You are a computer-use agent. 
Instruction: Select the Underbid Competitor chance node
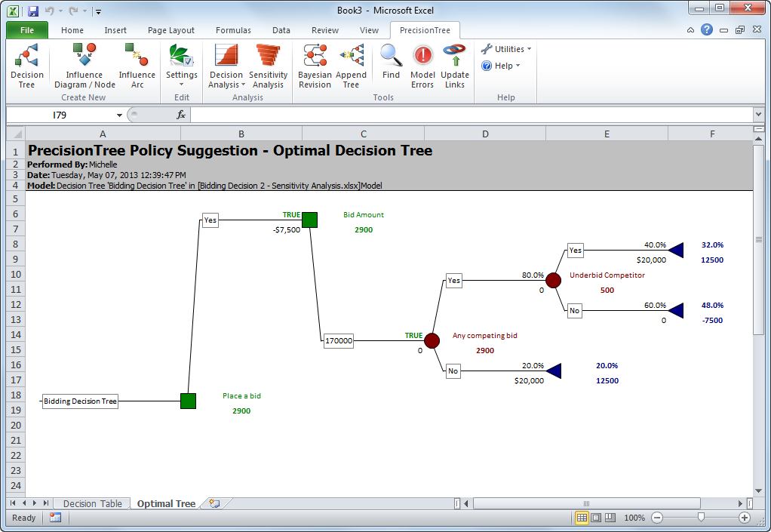pyautogui.click(x=553, y=280)
